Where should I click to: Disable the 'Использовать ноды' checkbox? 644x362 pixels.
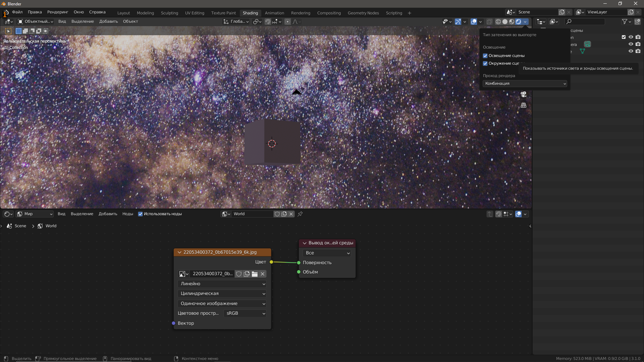141,214
